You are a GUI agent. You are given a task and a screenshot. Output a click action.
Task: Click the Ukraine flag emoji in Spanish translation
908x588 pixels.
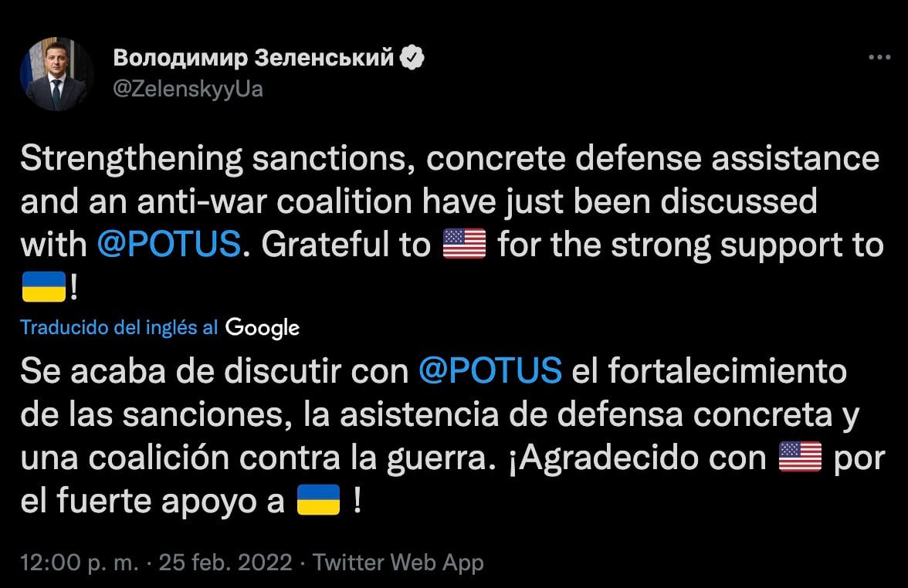click(318, 501)
